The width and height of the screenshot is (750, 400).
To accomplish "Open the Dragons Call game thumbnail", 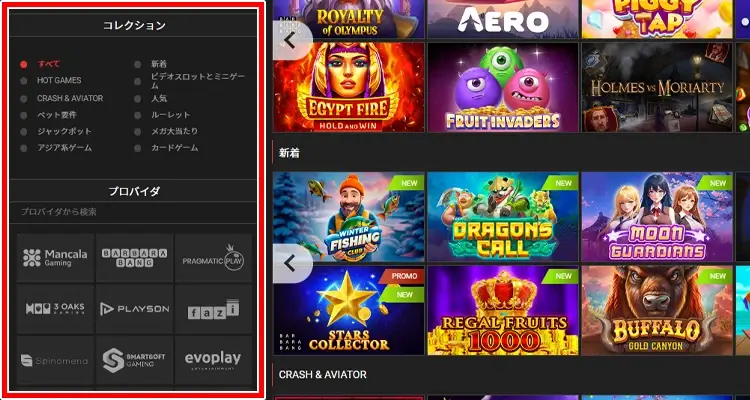I will coord(503,217).
